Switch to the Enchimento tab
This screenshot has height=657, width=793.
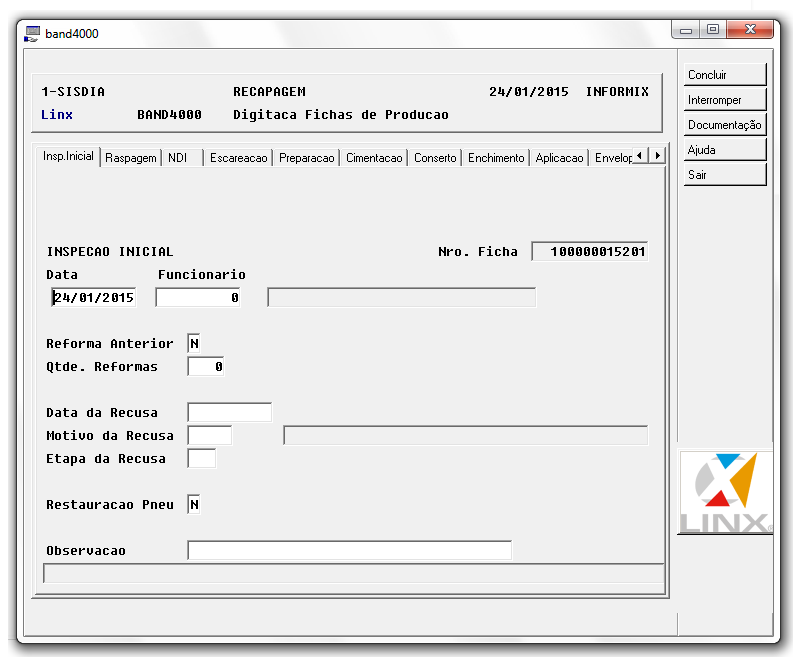click(496, 158)
